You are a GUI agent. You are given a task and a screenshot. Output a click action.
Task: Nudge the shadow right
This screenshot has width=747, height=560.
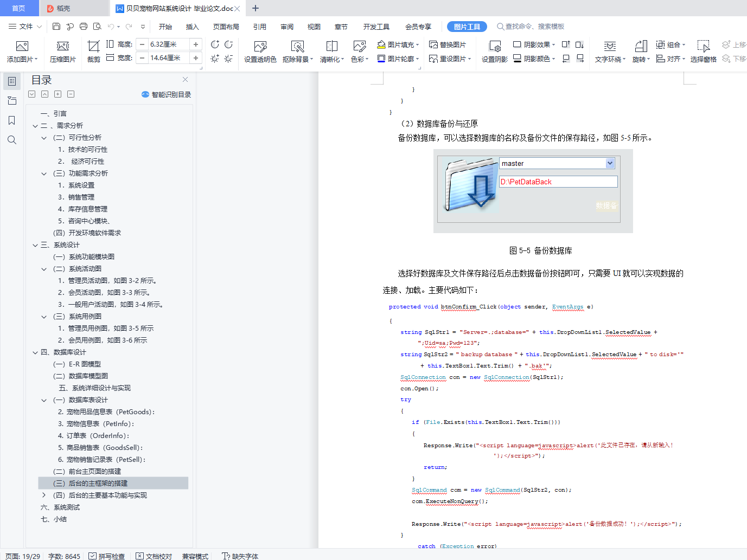[580, 58]
